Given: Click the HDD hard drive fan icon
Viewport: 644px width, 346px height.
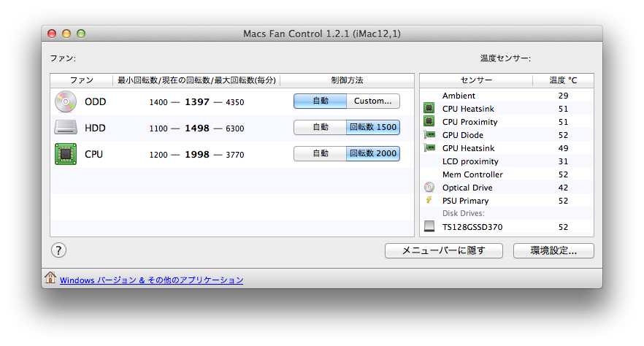Looking at the screenshot, I should pyautogui.click(x=66, y=128).
